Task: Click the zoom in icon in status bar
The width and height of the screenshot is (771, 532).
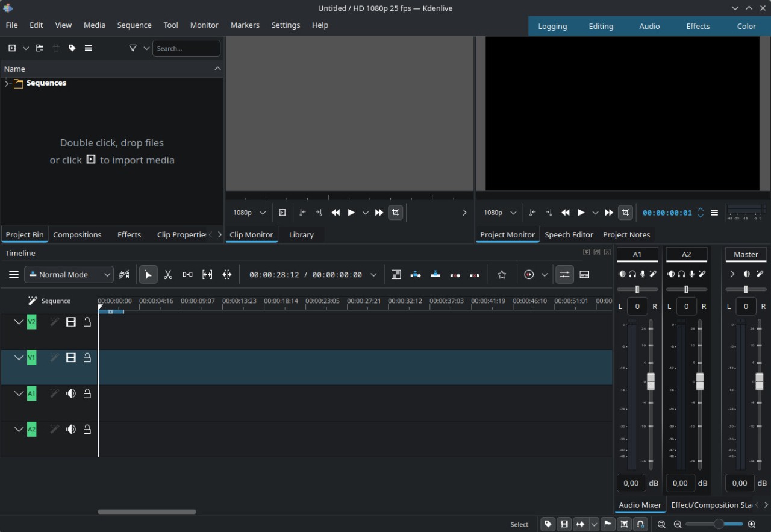Action: [x=751, y=524]
